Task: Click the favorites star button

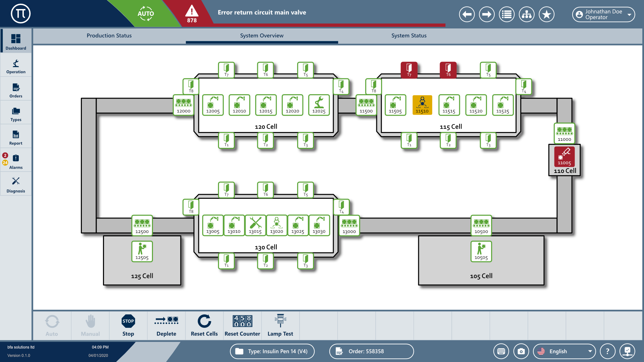Action: click(x=546, y=14)
